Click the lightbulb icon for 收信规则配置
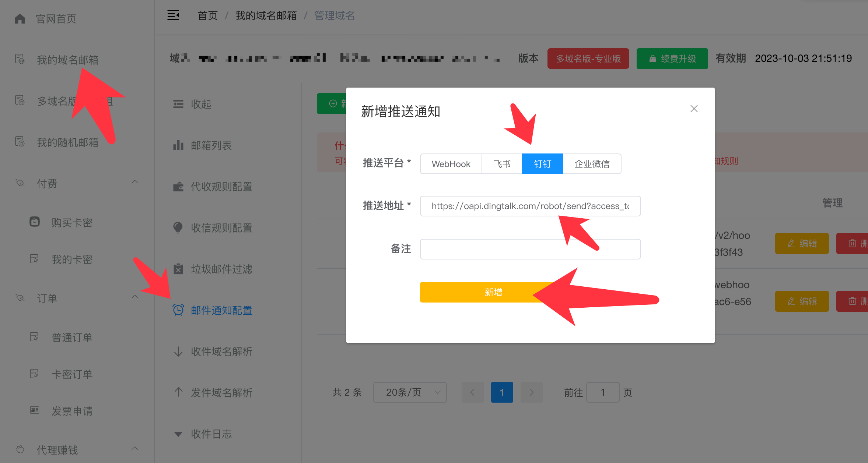 178,228
